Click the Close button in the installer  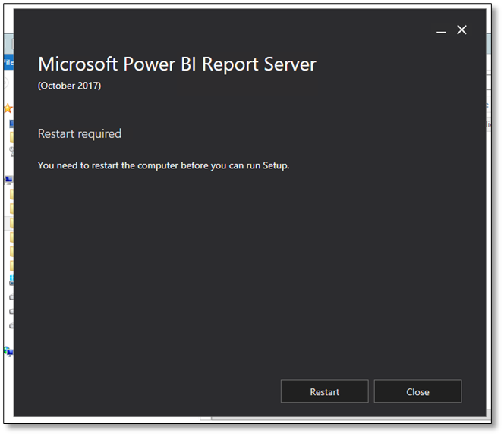(x=417, y=391)
